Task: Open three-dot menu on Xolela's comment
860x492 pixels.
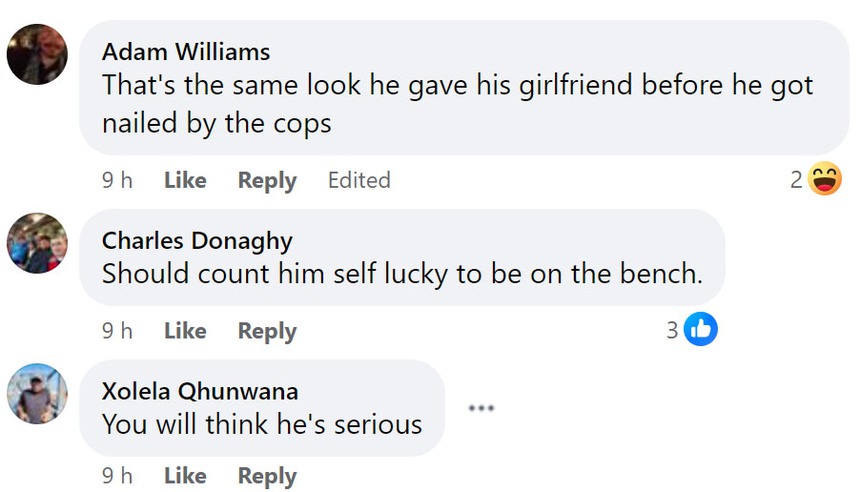Action: [x=480, y=408]
